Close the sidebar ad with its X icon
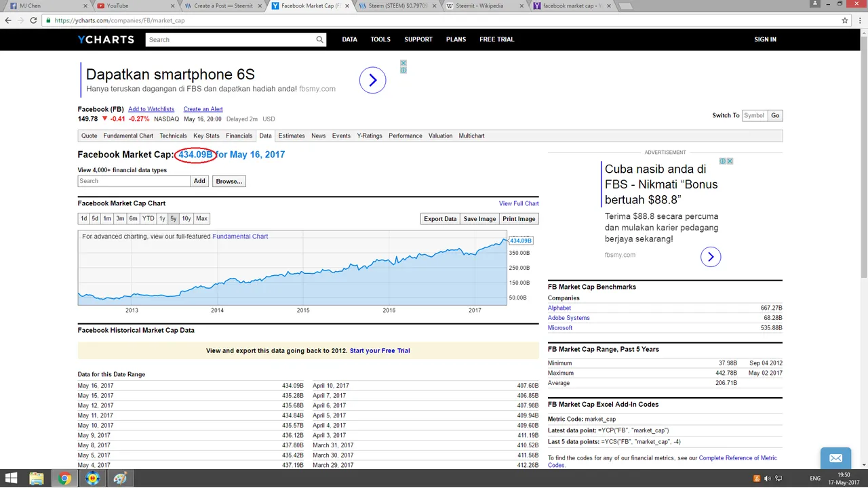The height and width of the screenshot is (488, 868). 730,161
